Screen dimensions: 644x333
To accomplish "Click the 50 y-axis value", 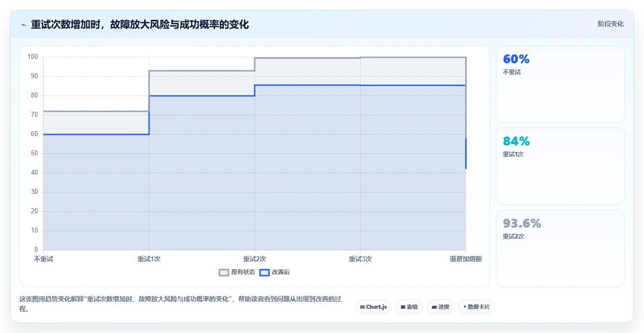I will (x=34, y=153).
